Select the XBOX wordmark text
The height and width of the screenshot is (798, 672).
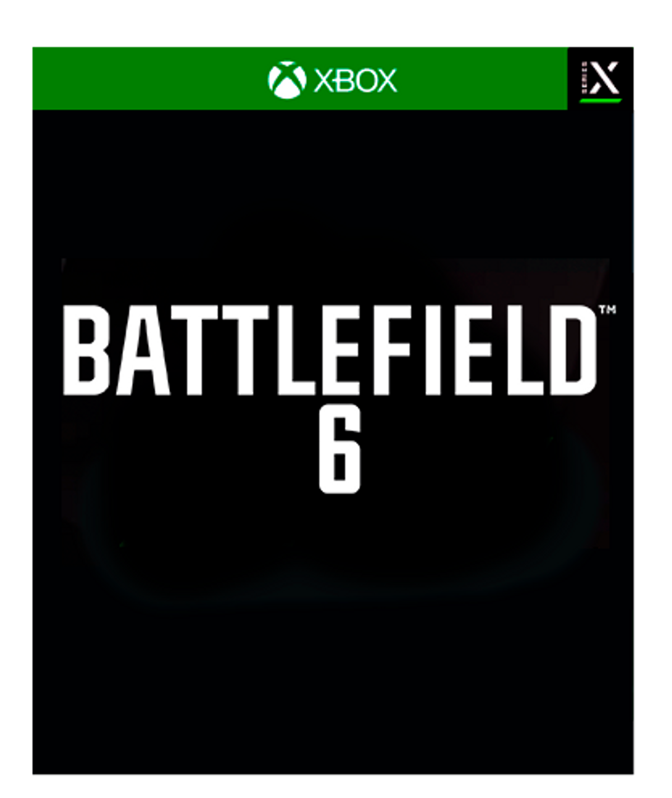tap(355, 80)
